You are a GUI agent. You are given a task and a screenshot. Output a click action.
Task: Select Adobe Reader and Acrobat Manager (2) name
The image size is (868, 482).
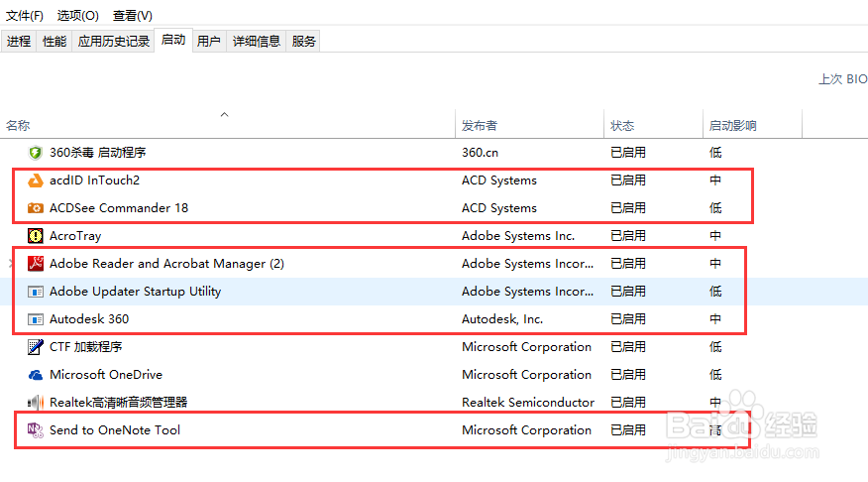(166, 264)
